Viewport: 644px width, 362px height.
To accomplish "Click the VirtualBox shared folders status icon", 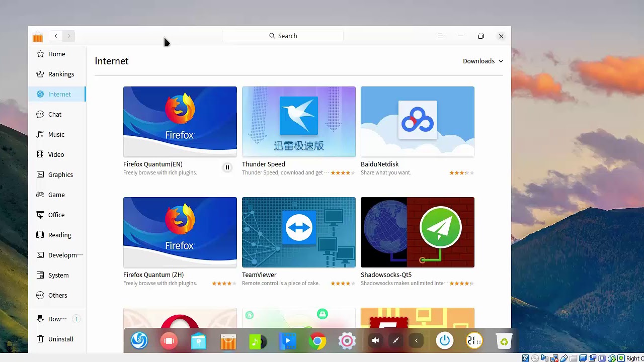I will point(573,358).
